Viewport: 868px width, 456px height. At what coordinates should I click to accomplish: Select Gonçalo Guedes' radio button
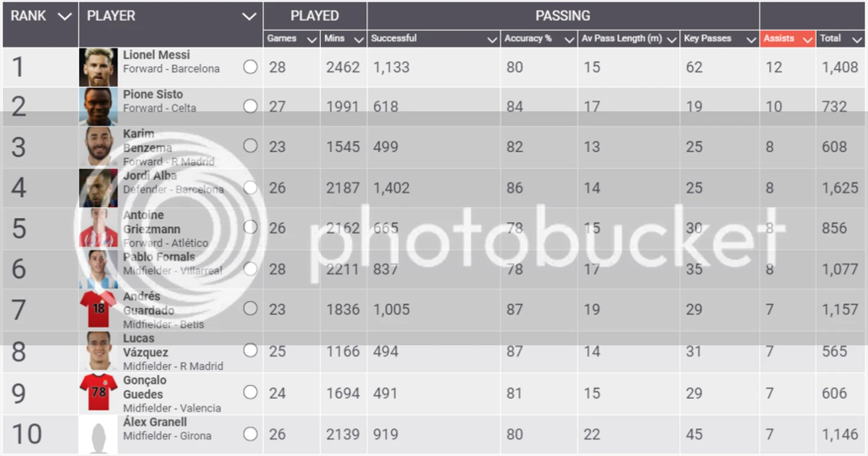[x=250, y=392]
